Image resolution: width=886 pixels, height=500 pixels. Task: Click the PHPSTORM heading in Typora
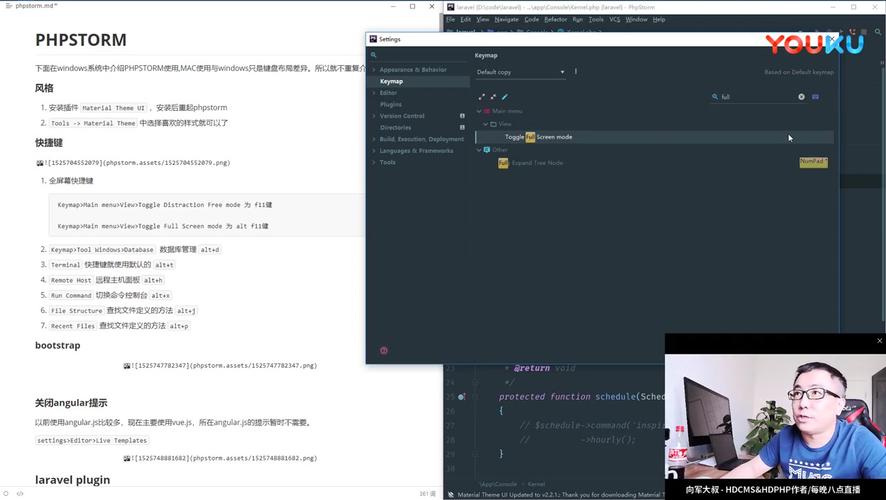coord(81,40)
